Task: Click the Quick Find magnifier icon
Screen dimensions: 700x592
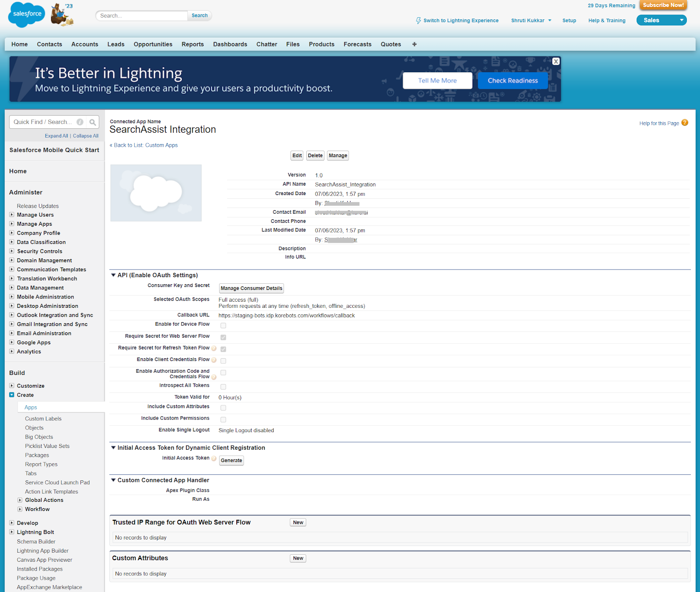Action: point(92,122)
